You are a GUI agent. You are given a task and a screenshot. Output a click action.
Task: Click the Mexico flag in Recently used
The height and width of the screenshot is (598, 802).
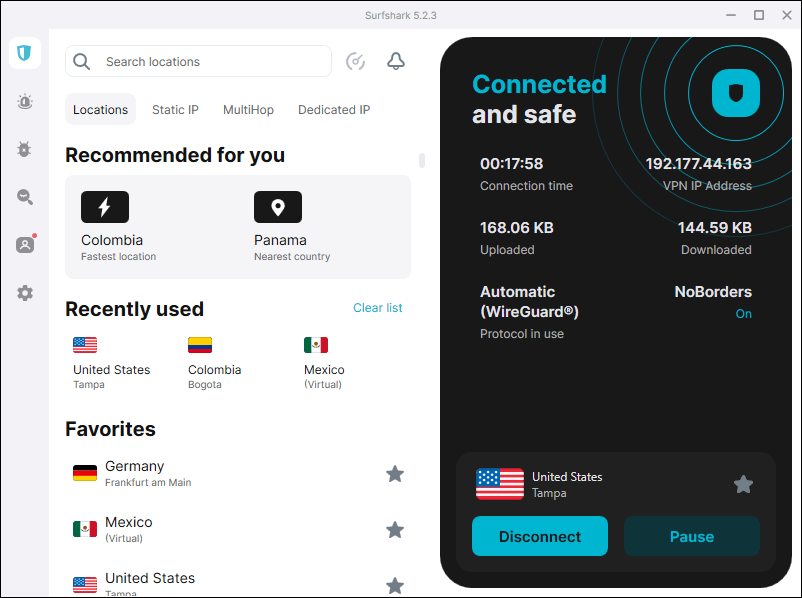pos(316,345)
